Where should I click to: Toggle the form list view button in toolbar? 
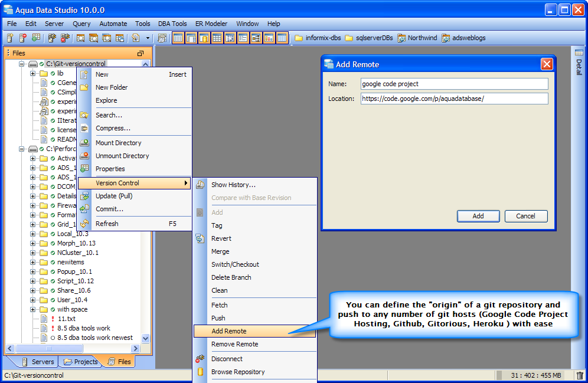[243, 38]
